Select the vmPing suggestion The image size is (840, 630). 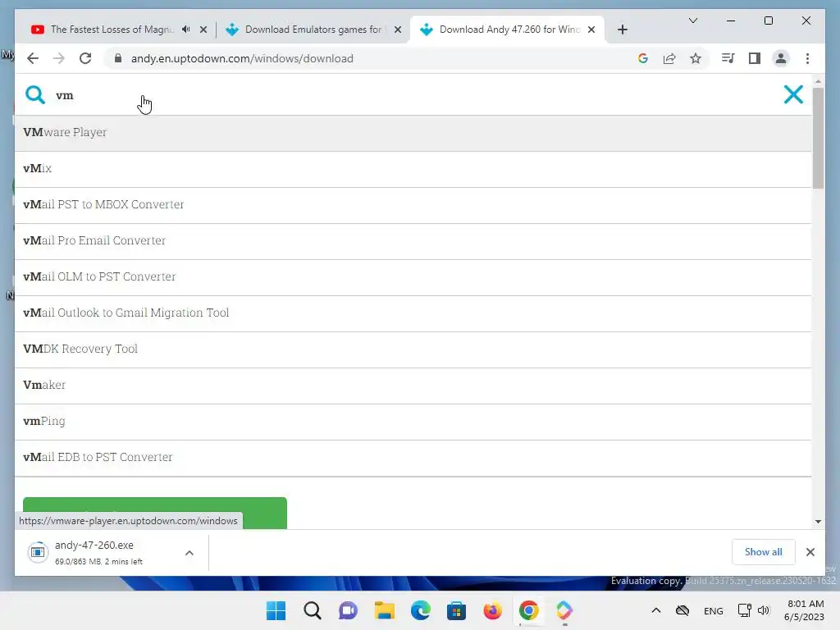(413, 421)
